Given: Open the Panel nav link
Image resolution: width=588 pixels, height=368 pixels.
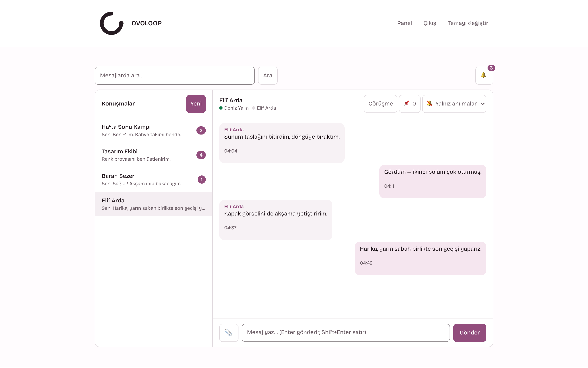Looking at the screenshot, I should (x=404, y=23).
